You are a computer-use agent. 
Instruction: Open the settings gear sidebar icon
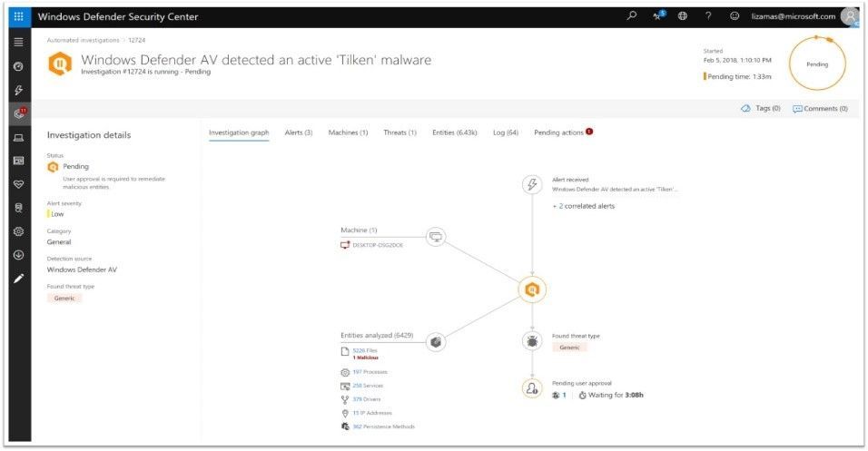pyautogui.click(x=18, y=231)
